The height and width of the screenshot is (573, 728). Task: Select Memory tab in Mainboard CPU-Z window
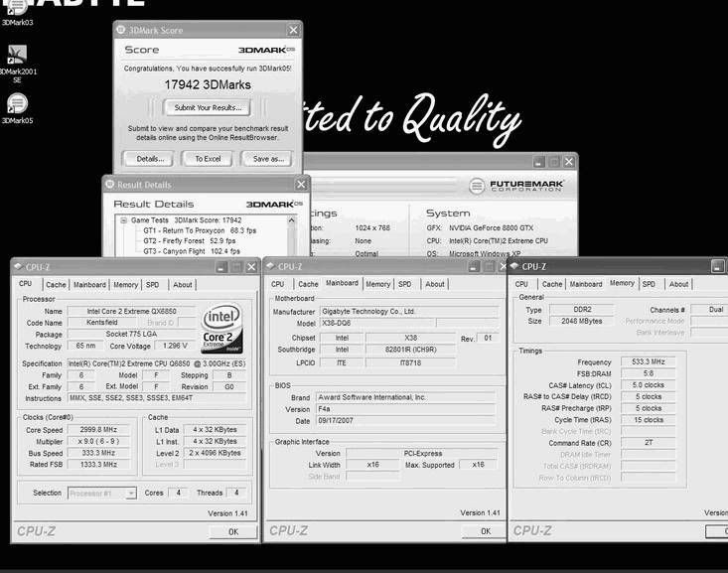[378, 284]
